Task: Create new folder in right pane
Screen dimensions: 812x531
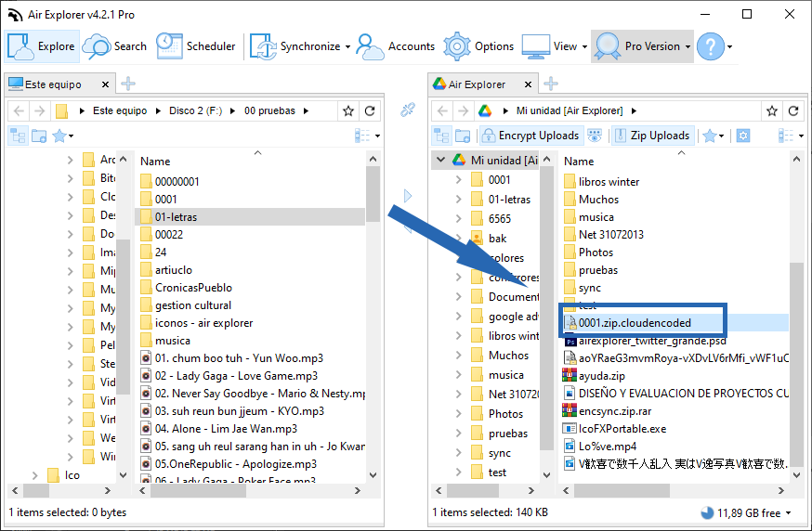Action: 463,136
